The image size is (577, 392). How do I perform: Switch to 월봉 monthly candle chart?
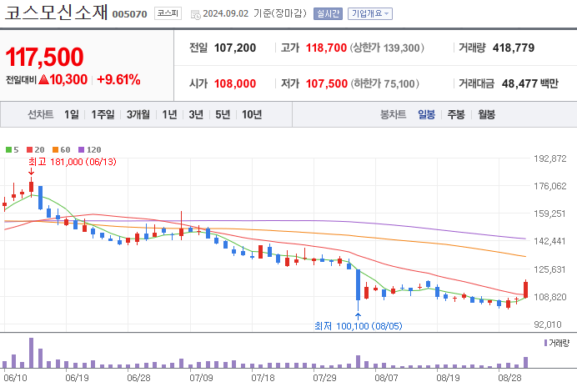point(486,114)
